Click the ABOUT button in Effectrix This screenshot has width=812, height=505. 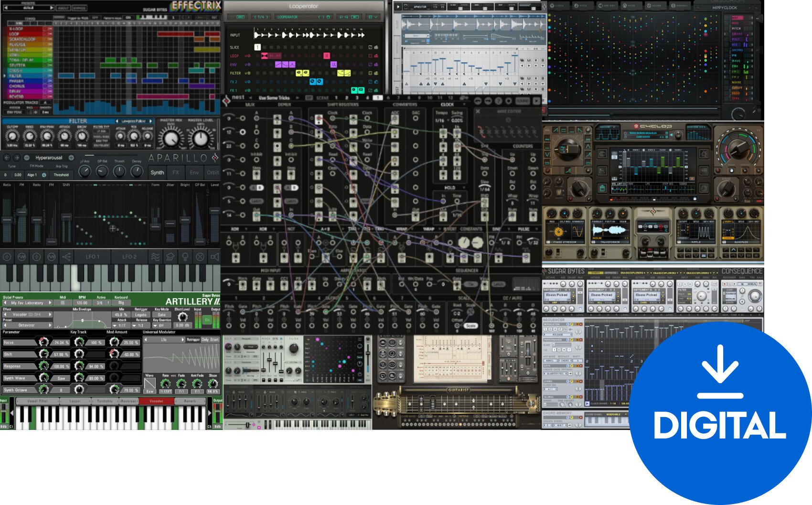(x=63, y=8)
